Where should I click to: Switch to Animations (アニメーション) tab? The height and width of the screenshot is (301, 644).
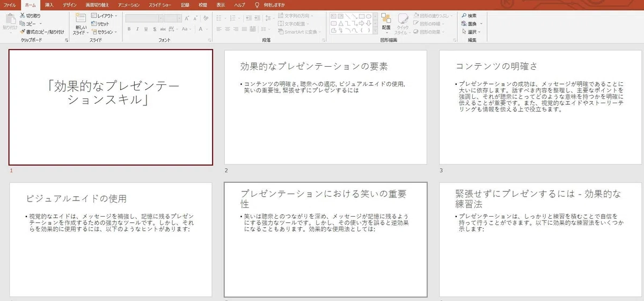(x=129, y=4)
